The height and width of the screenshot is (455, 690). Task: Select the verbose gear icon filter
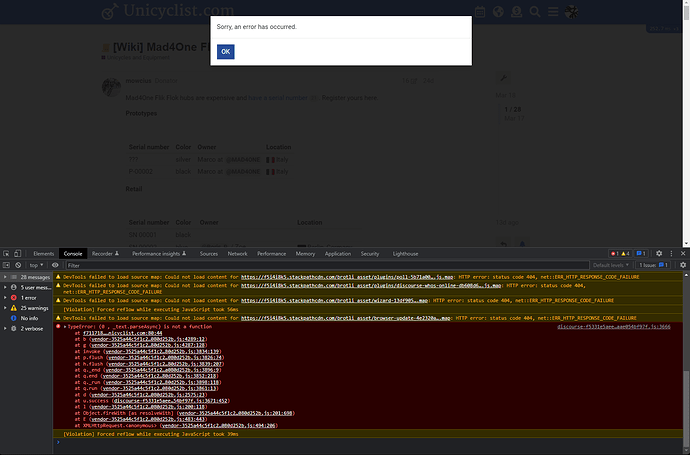14,329
